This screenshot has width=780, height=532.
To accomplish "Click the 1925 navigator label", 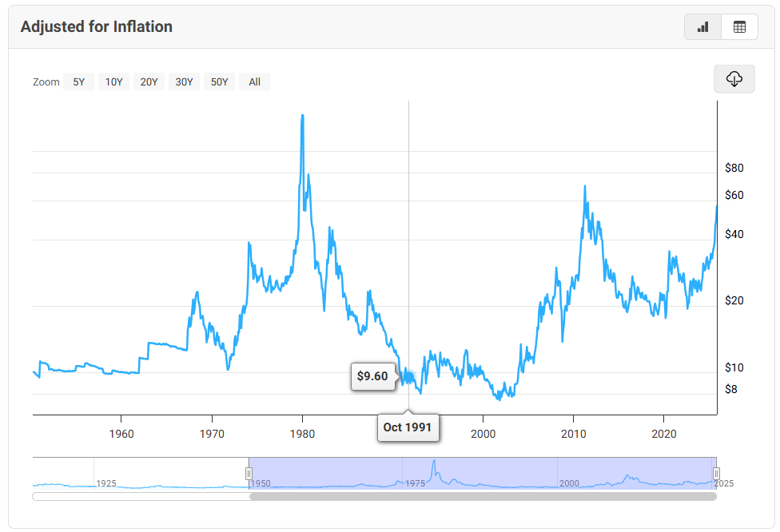I will click(106, 483).
